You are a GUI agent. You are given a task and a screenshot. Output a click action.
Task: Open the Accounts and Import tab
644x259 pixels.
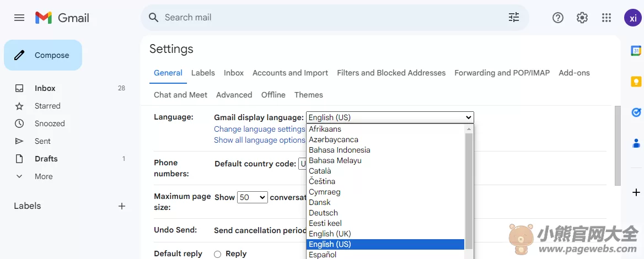tap(290, 73)
